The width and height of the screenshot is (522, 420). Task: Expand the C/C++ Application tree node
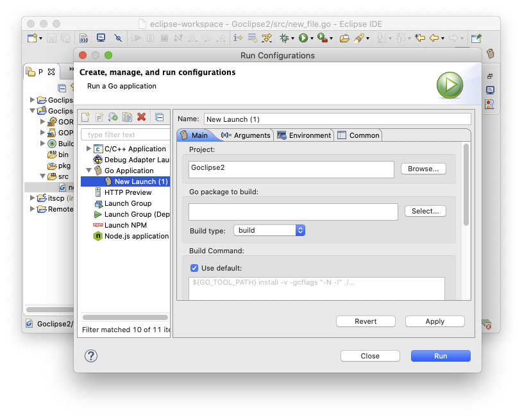(x=89, y=149)
